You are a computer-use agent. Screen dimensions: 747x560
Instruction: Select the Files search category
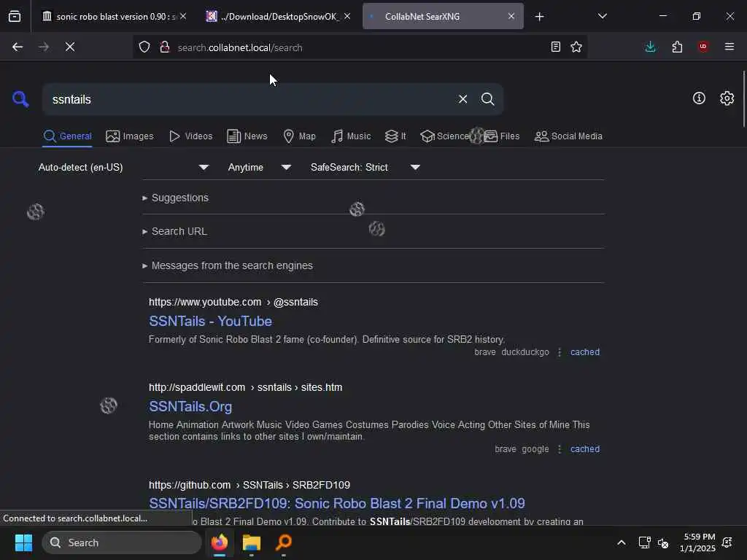502,136
